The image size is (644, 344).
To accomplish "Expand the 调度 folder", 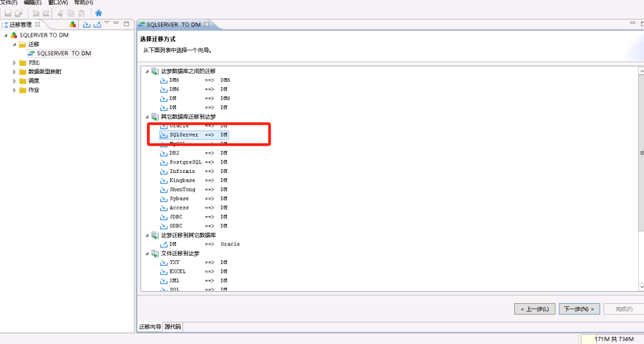I will (14, 81).
